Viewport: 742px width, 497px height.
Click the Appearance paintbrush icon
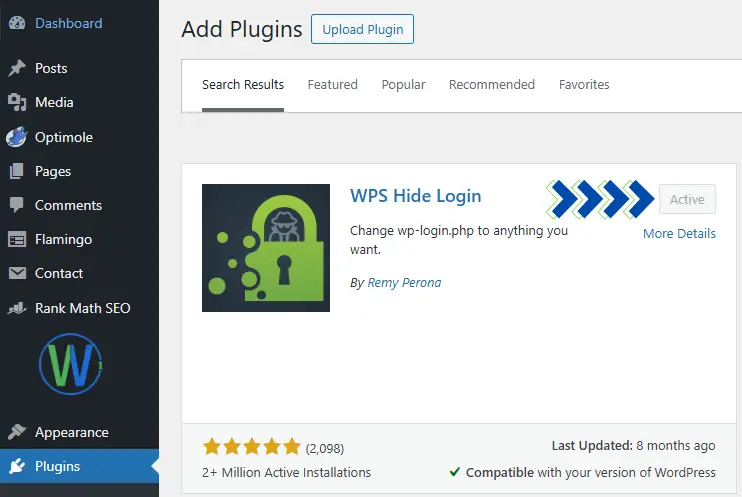17,432
